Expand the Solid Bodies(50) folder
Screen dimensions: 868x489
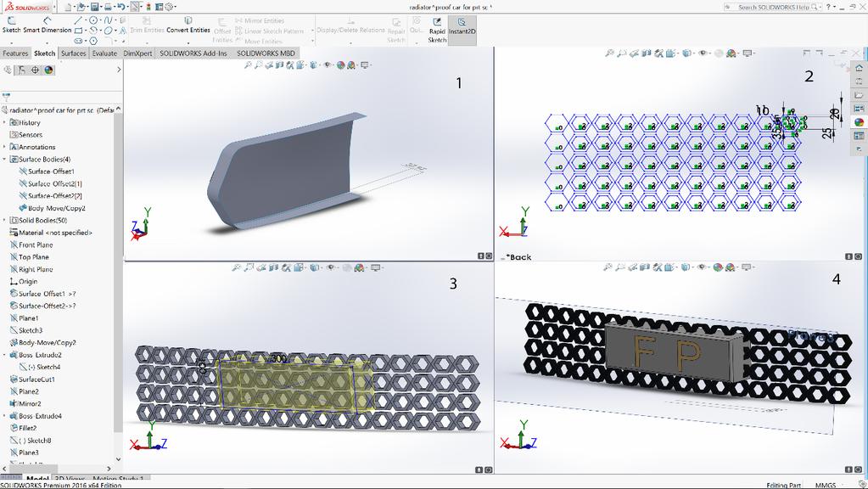tap(4, 220)
